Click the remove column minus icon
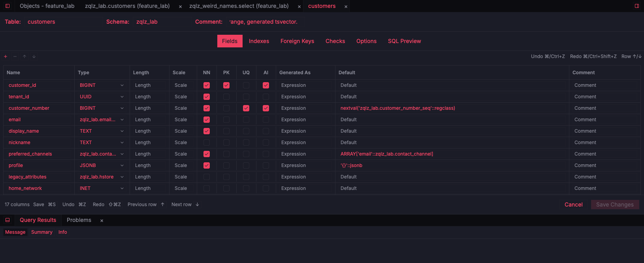The height and width of the screenshot is (263, 644). pos(15,56)
